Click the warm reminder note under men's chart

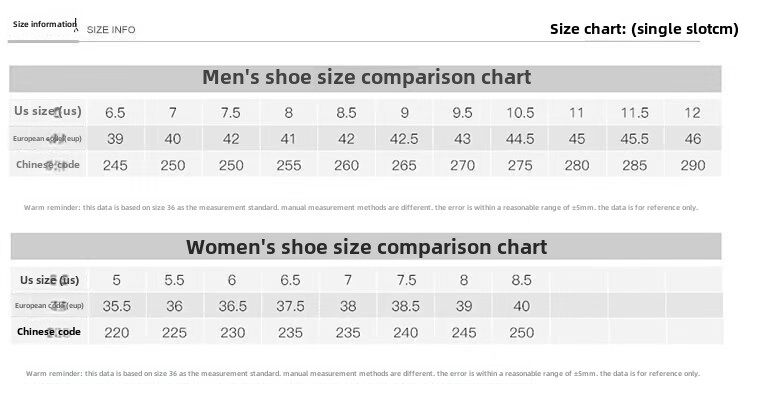tap(360, 208)
